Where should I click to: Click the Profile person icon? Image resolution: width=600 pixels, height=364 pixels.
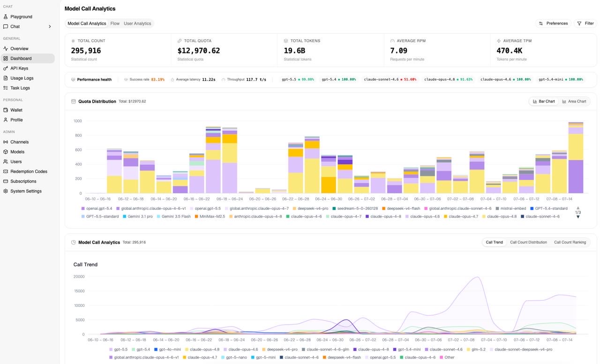6,119
